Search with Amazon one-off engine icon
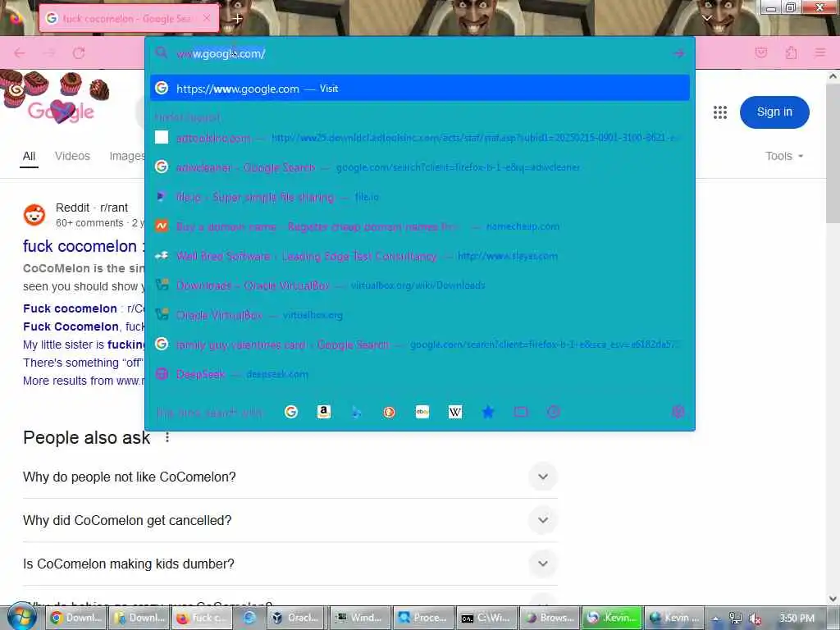Image resolution: width=840 pixels, height=630 pixels. 323,412
